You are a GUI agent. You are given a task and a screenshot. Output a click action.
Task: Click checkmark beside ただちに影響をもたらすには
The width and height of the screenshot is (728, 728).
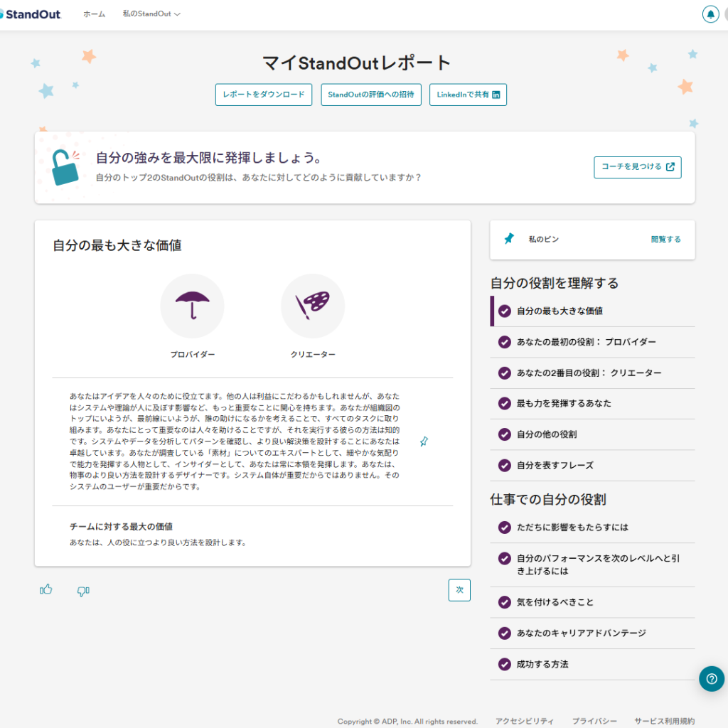coord(505,528)
